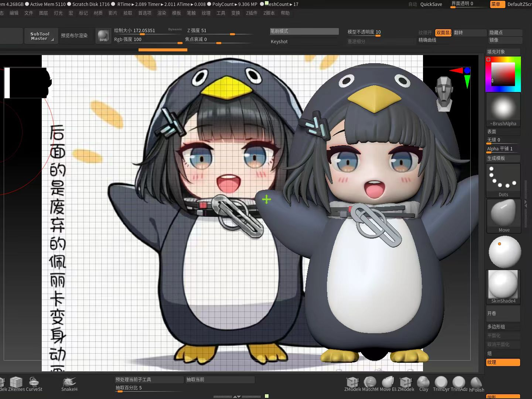Expand the 开卷 section
532x399 pixels.
click(x=503, y=314)
